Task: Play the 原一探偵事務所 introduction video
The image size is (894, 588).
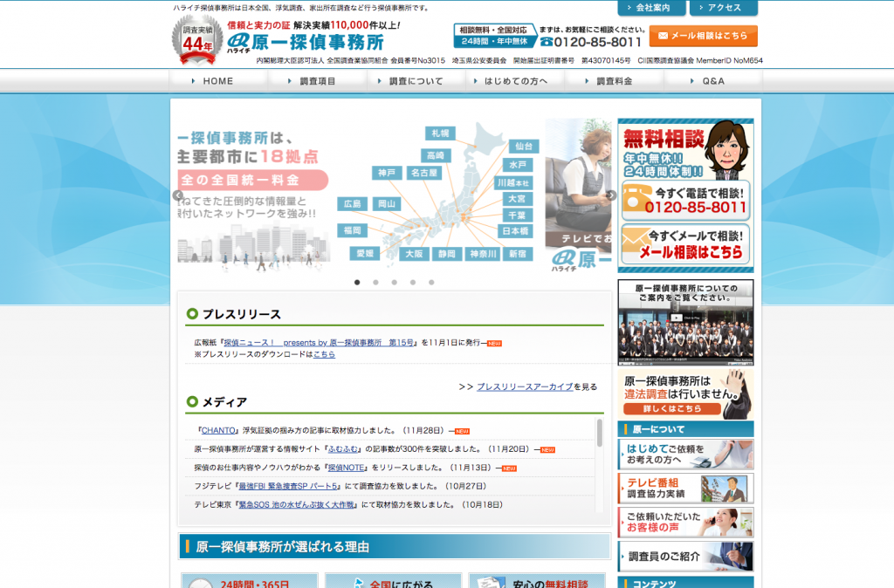Action: pyautogui.click(x=685, y=322)
